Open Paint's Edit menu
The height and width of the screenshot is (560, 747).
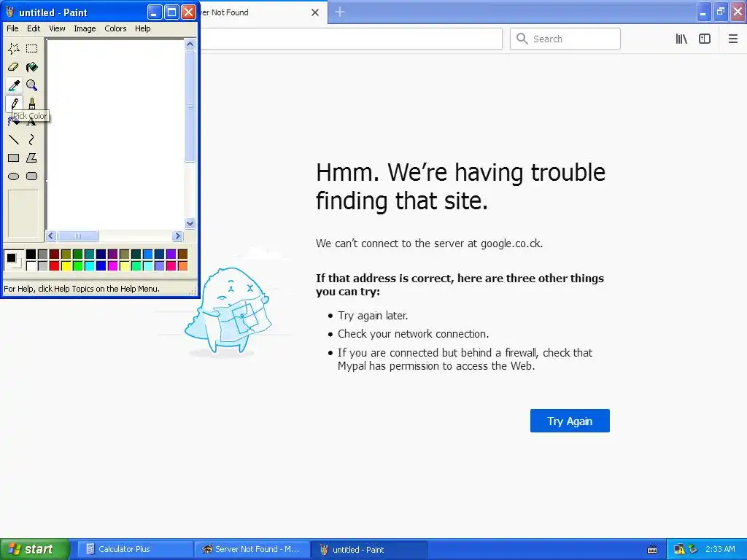[x=34, y=28]
